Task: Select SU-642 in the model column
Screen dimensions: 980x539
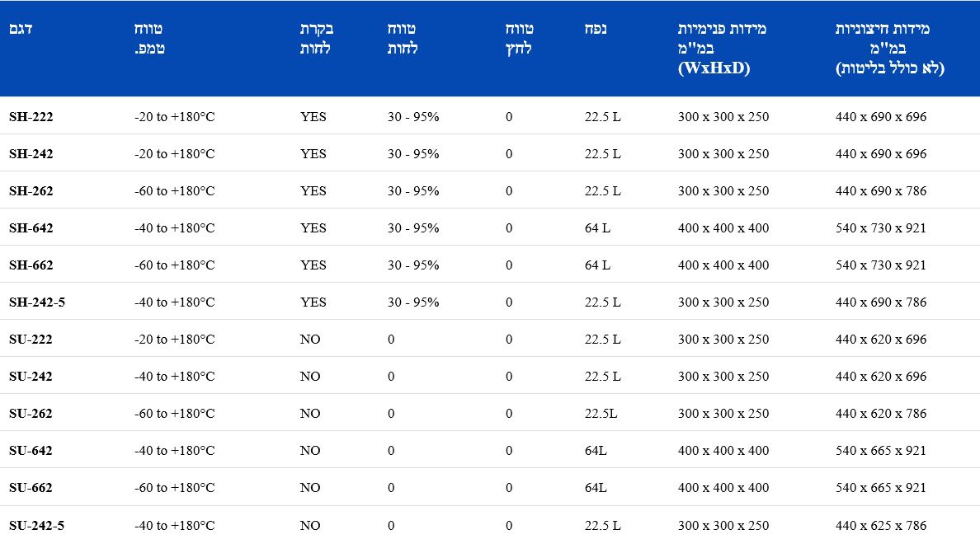Action: [31, 451]
